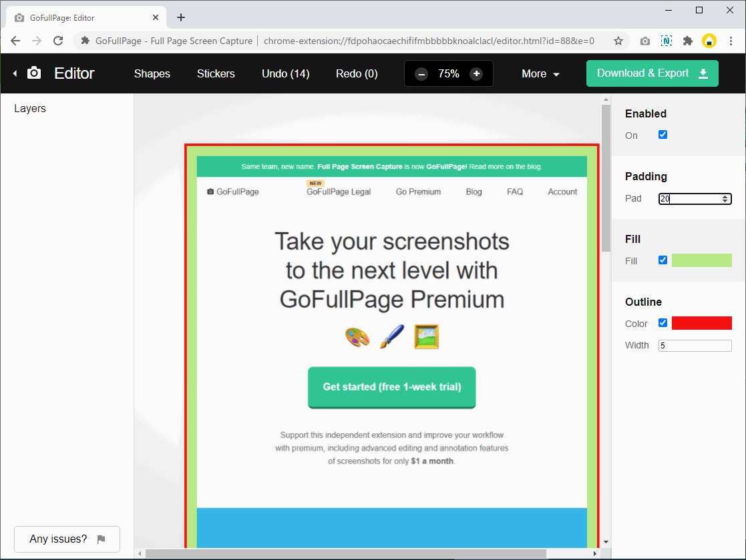Close the GoFullPage: Editor tab
The image size is (746, 560).
coord(156,17)
